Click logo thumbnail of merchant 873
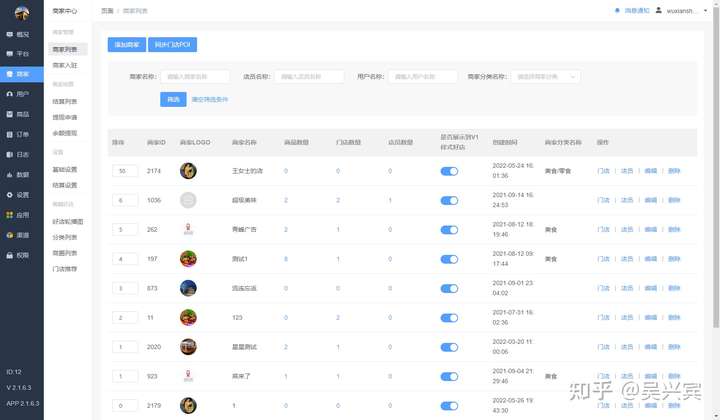This screenshot has height=420, width=720. [x=188, y=288]
